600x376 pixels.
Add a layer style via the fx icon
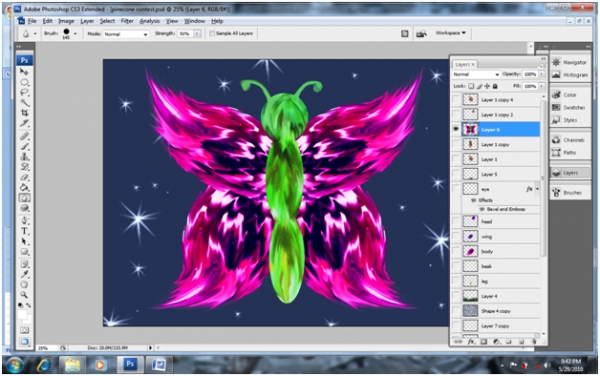pos(471,342)
